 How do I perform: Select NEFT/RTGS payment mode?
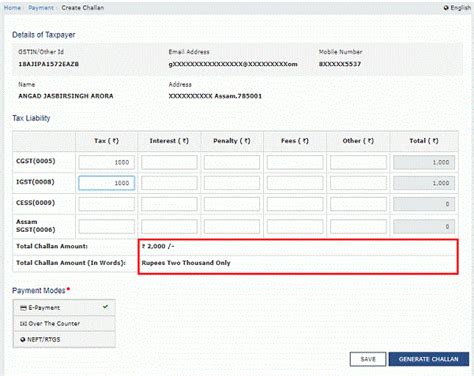(64, 339)
